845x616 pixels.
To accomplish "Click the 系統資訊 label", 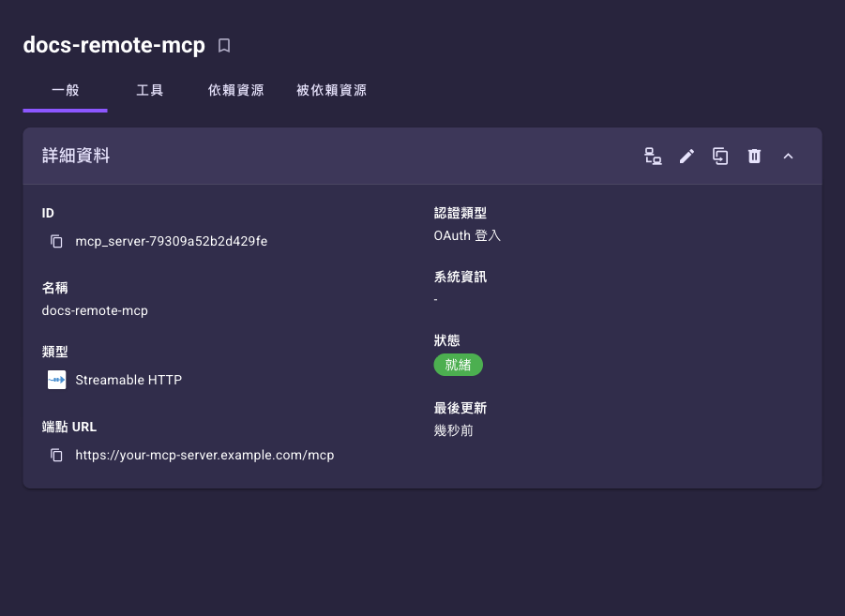I will click(x=460, y=277).
